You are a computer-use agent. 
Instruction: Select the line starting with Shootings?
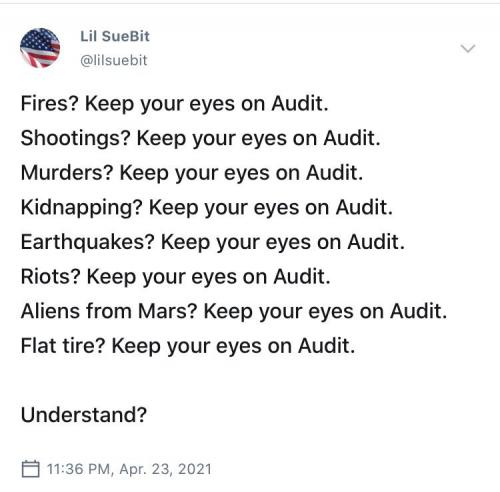pos(200,138)
